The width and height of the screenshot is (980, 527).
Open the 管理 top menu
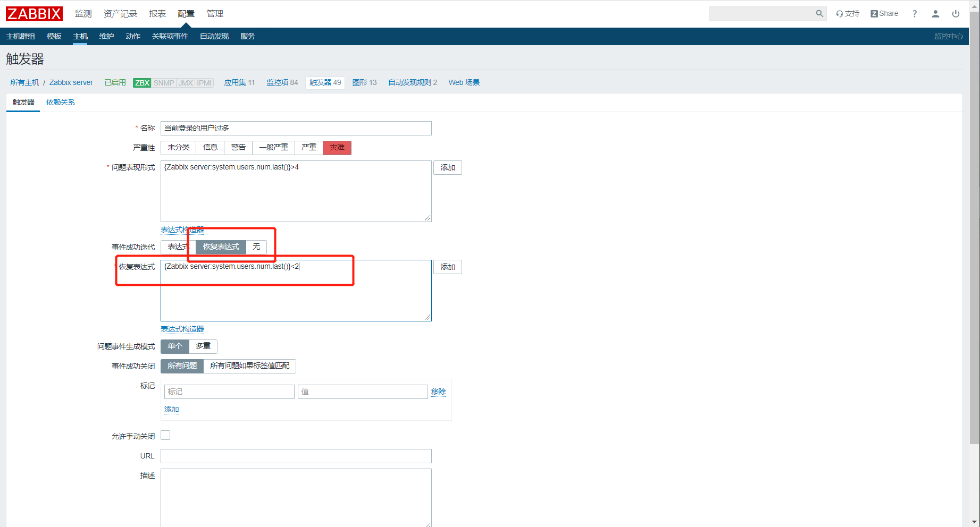click(215, 14)
